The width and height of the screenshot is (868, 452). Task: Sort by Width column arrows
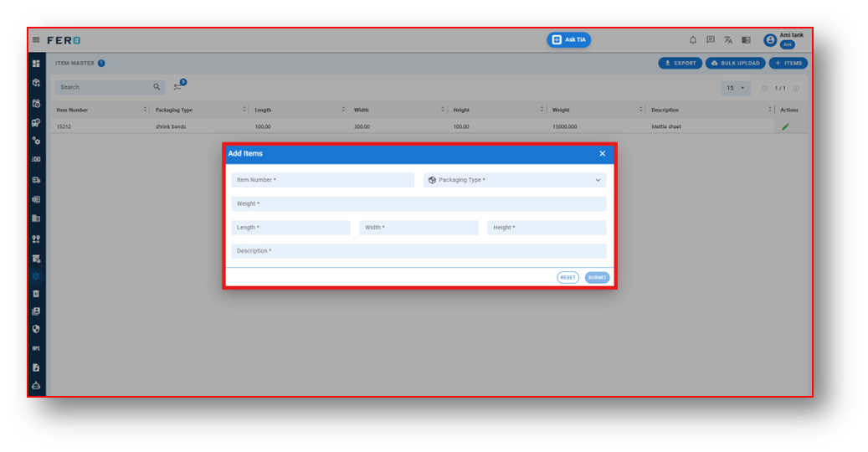(442, 110)
